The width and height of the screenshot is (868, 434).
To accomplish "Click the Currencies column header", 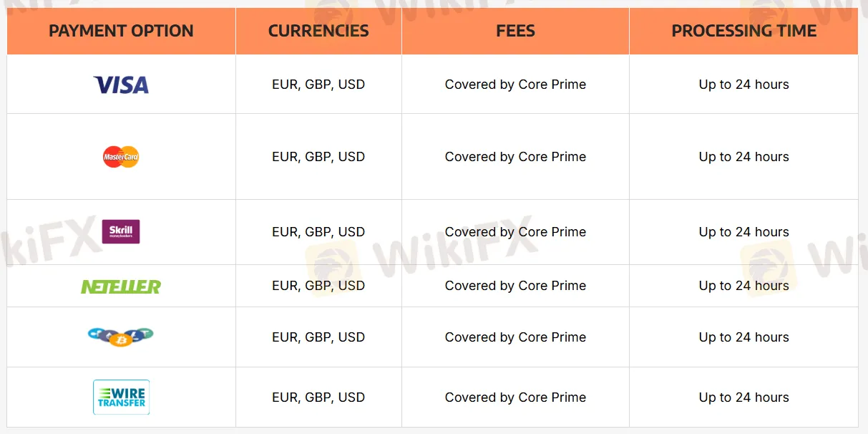I will click(318, 31).
